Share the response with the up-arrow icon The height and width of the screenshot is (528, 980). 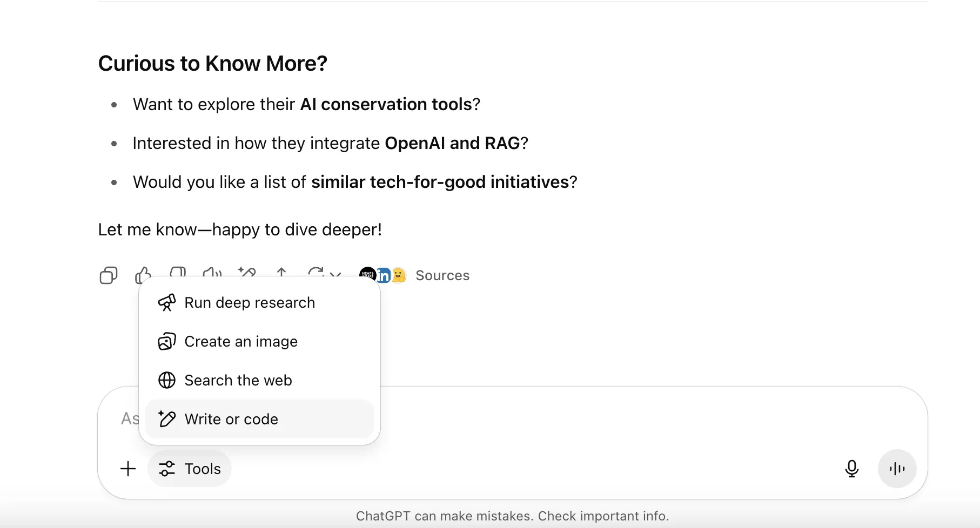(x=281, y=272)
